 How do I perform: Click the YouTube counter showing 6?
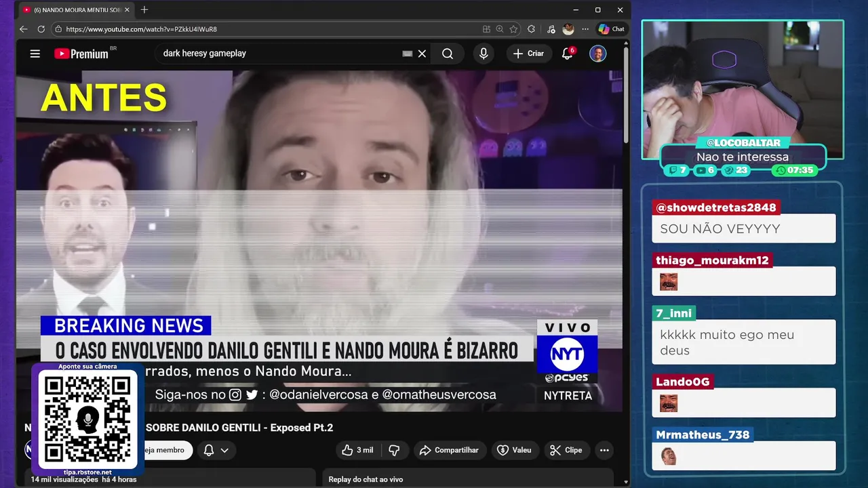coord(705,170)
